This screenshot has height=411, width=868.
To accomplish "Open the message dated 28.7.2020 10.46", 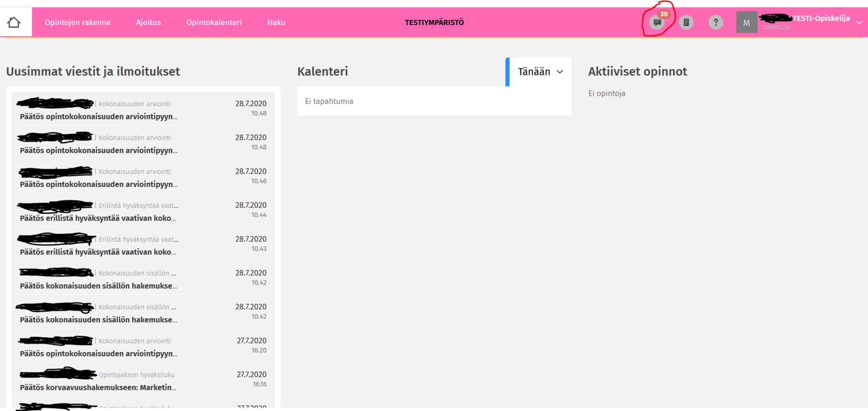I will click(143, 178).
